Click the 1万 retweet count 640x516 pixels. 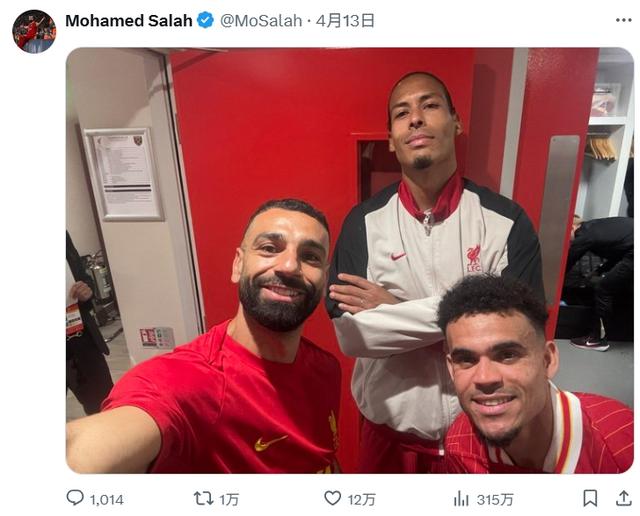pyautogui.click(x=229, y=500)
